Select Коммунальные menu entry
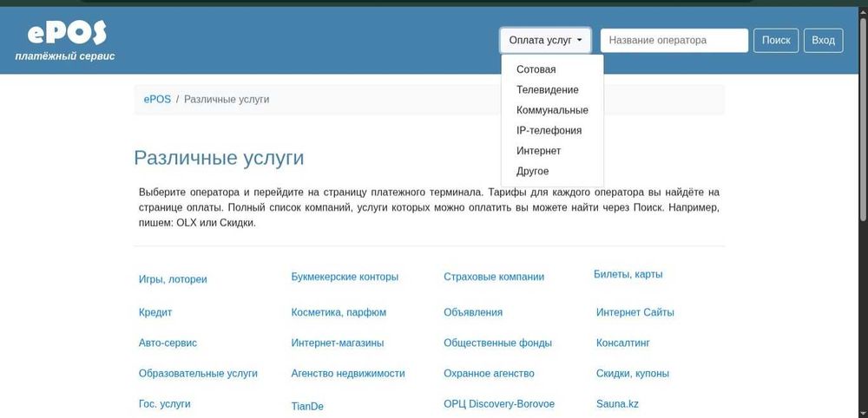This screenshot has width=868, height=418. [552, 110]
